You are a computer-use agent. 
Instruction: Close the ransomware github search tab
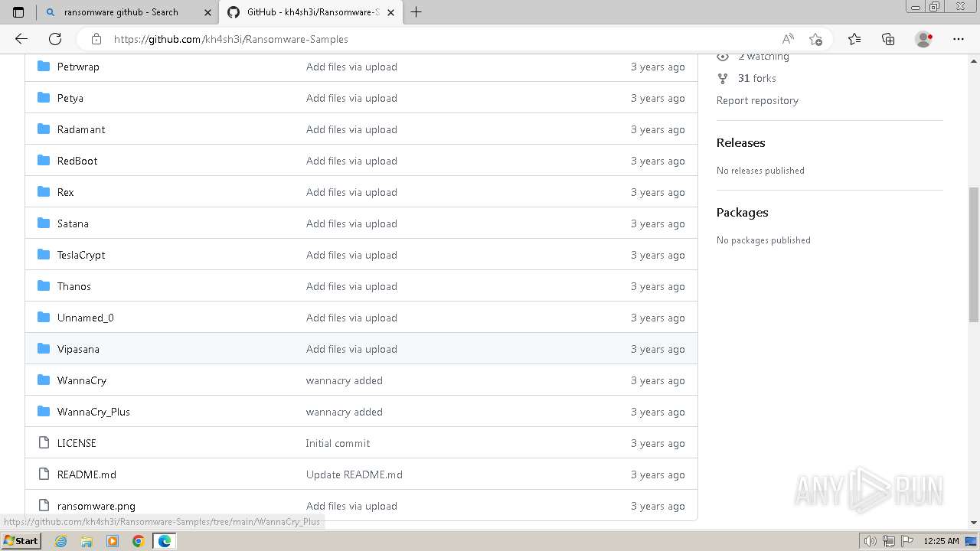pyautogui.click(x=207, y=12)
